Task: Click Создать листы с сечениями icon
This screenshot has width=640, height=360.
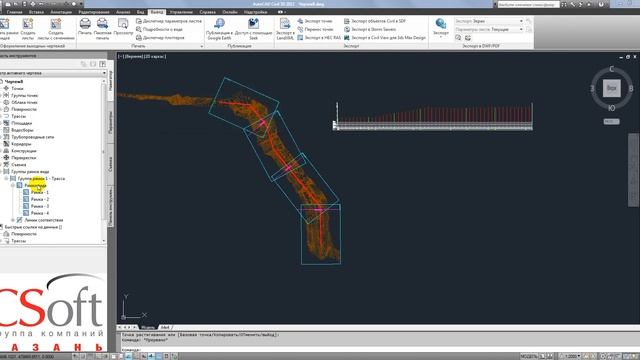Action: coord(56,24)
